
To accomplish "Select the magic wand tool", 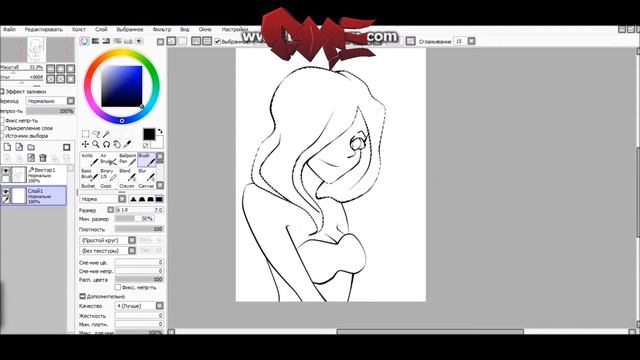I will (x=107, y=134).
